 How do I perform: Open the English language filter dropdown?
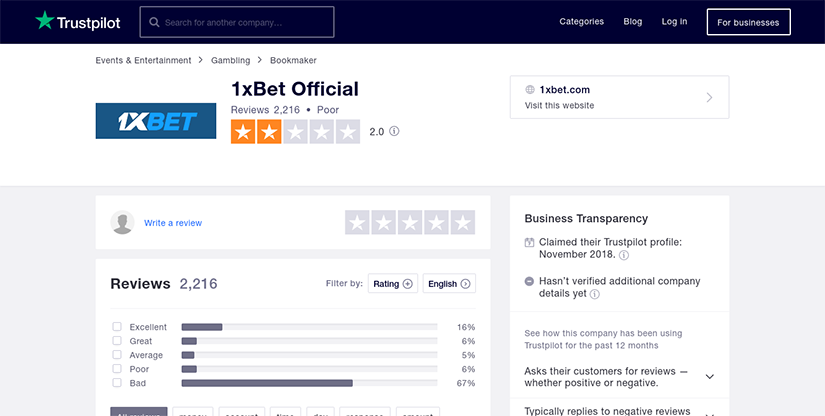tap(449, 283)
